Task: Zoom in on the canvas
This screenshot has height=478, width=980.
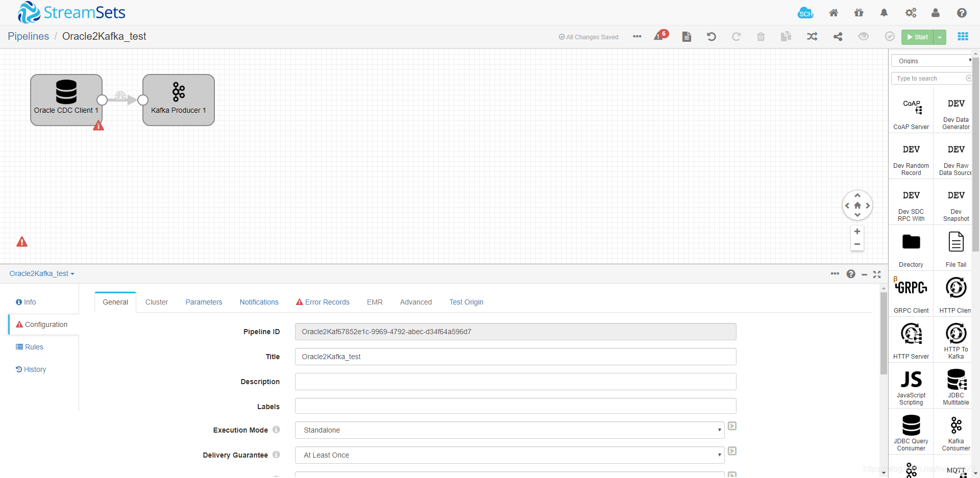Action: click(857, 232)
